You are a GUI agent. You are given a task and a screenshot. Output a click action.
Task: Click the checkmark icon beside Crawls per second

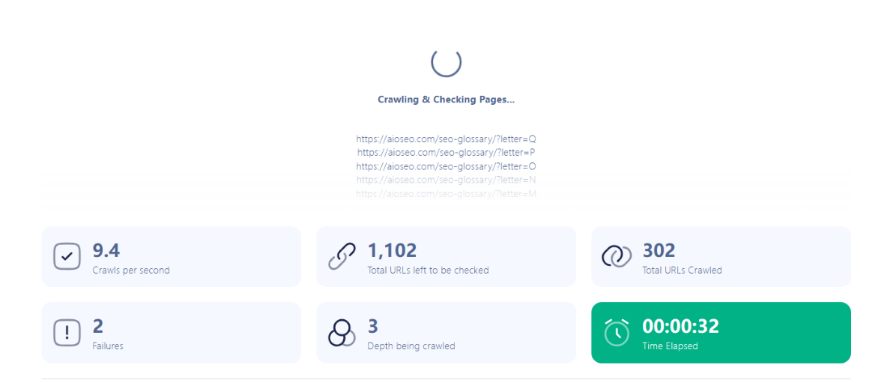[67, 257]
